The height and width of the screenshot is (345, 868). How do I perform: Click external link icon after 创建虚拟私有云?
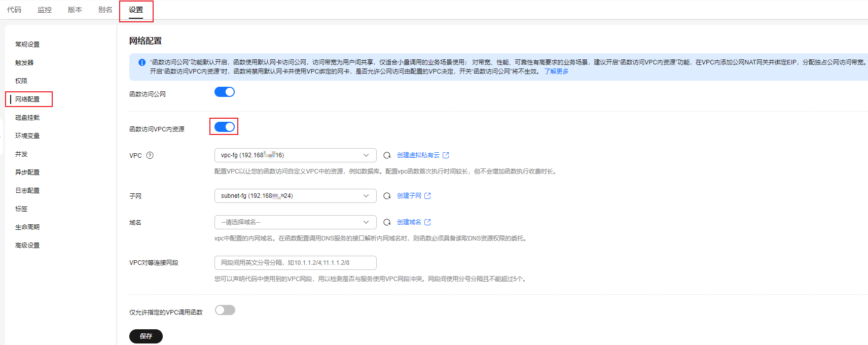coord(446,155)
